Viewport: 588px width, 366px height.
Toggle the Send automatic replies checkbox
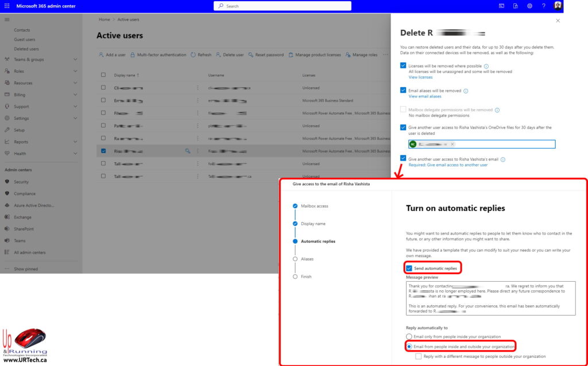(x=409, y=268)
